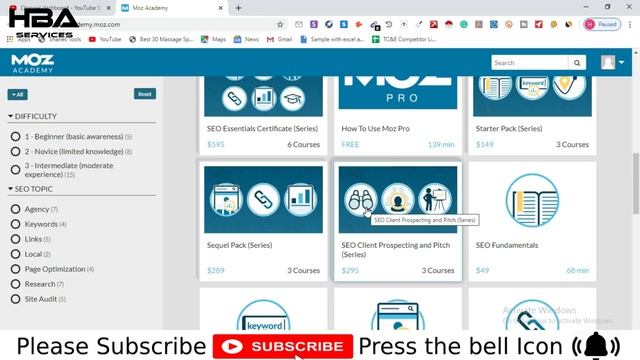Click the user avatar icon
The image size is (640, 360).
tap(608, 62)
